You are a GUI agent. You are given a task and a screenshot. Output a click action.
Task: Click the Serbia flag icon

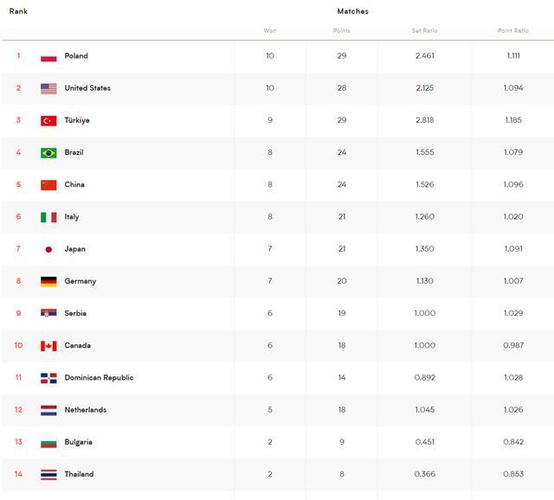tap(48, 313)
